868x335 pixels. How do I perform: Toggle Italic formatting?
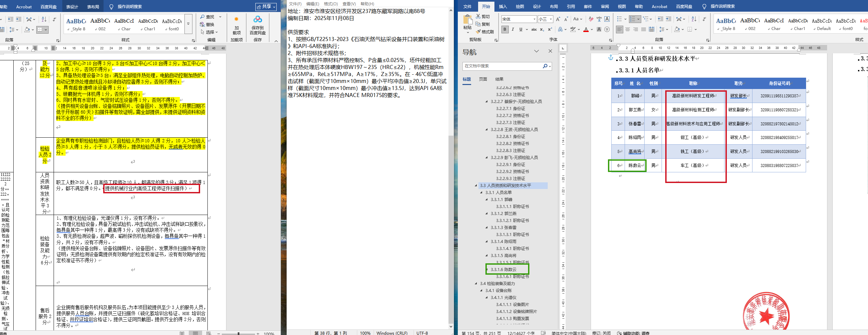513,30
